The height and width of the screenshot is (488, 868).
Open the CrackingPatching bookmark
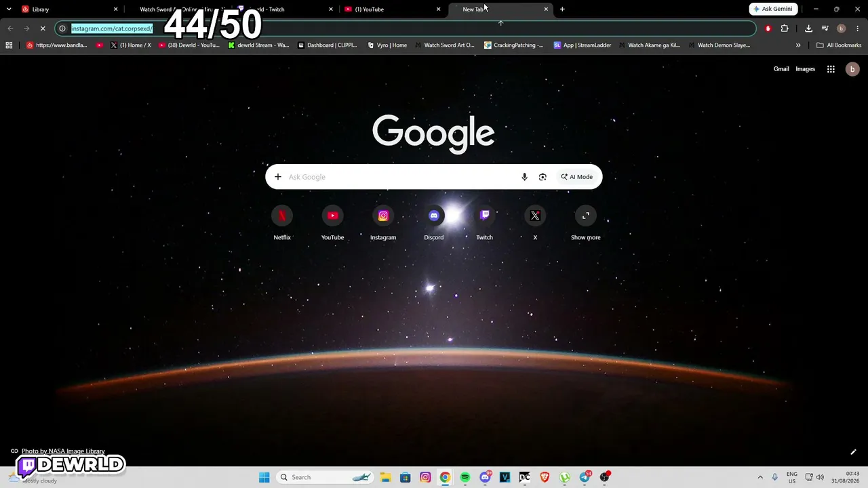[513, 45]
